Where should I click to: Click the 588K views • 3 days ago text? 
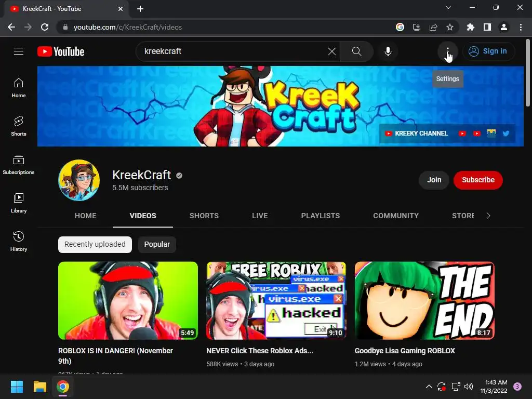coord(240,364)
